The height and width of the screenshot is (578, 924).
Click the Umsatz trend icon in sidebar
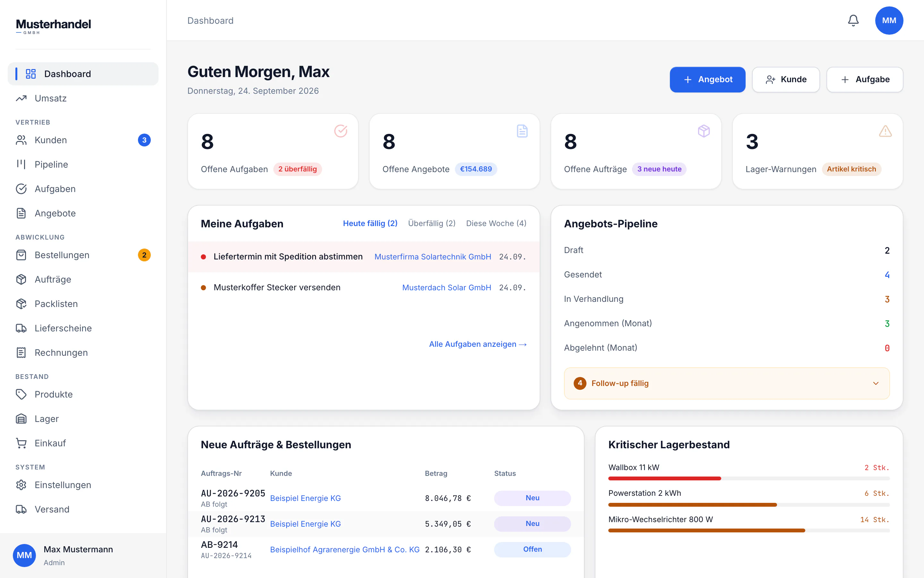(21, 98)
